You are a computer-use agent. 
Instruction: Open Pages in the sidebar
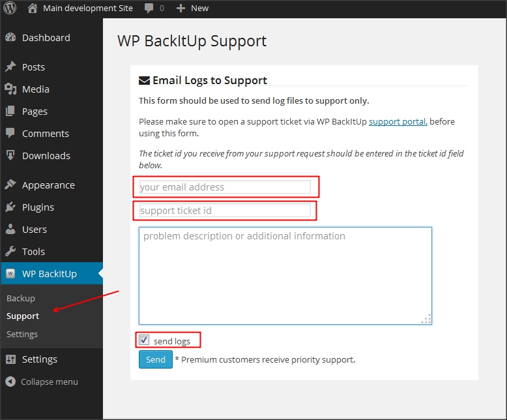pos(35,112)
